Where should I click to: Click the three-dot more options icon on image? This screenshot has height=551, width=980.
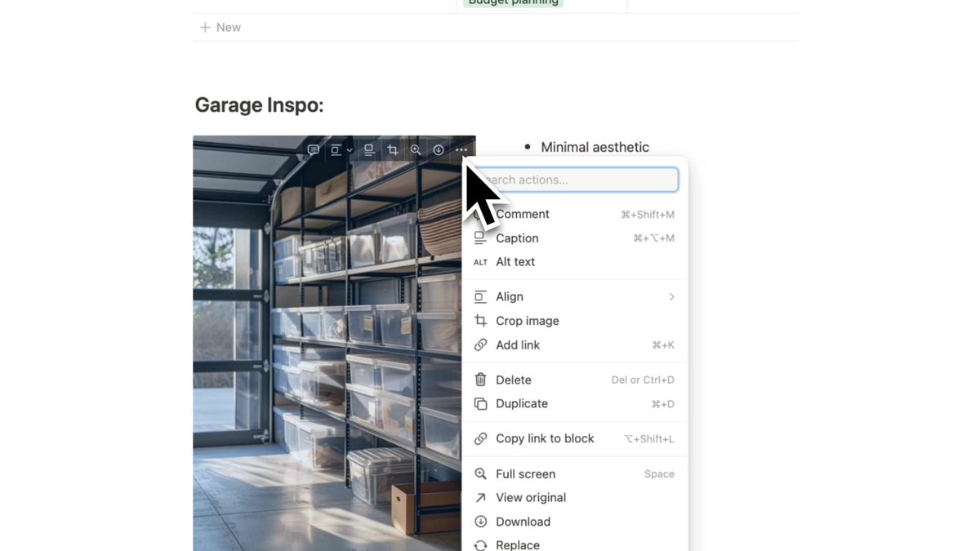pyautogui.click(x=462, y=150)
